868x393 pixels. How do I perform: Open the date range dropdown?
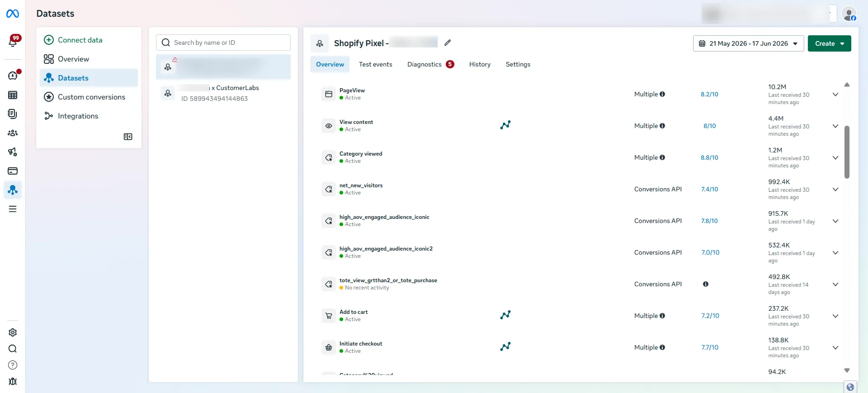pyautogui.click(x=748, y=43)
